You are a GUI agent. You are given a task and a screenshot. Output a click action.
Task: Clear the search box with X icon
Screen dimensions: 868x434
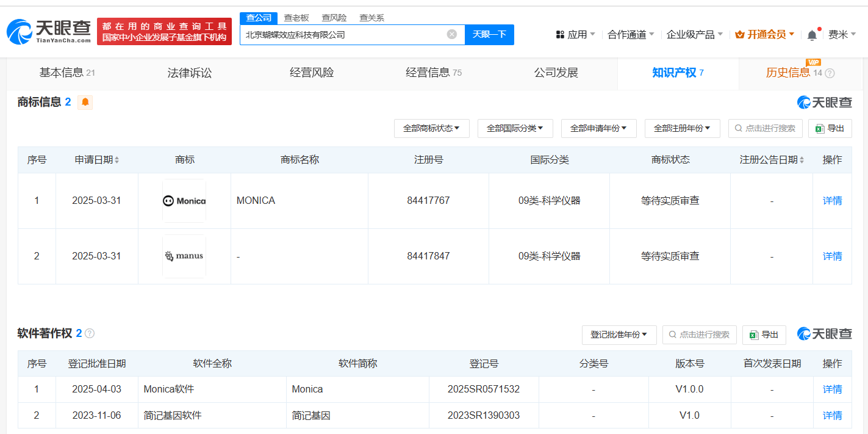coord(452,34)
